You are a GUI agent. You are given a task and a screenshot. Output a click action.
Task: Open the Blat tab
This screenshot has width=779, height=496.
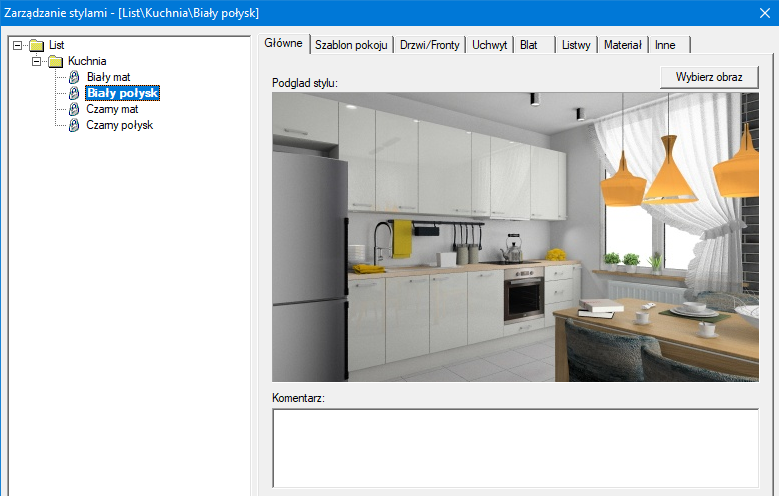[x=530, y=45]
